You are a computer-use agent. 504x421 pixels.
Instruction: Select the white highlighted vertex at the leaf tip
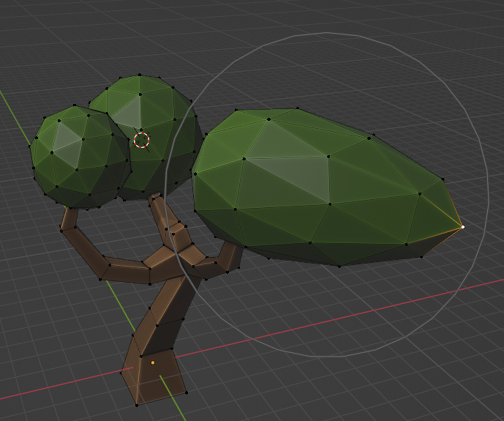(x=463, y=227)
